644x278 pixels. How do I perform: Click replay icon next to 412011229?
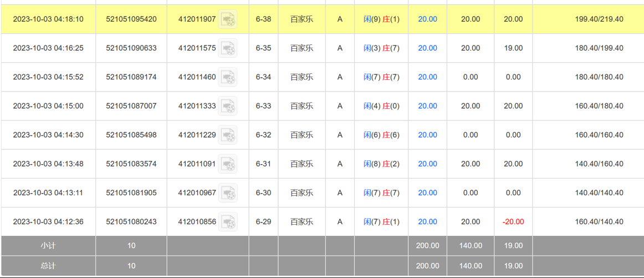[x=228, y=135]
